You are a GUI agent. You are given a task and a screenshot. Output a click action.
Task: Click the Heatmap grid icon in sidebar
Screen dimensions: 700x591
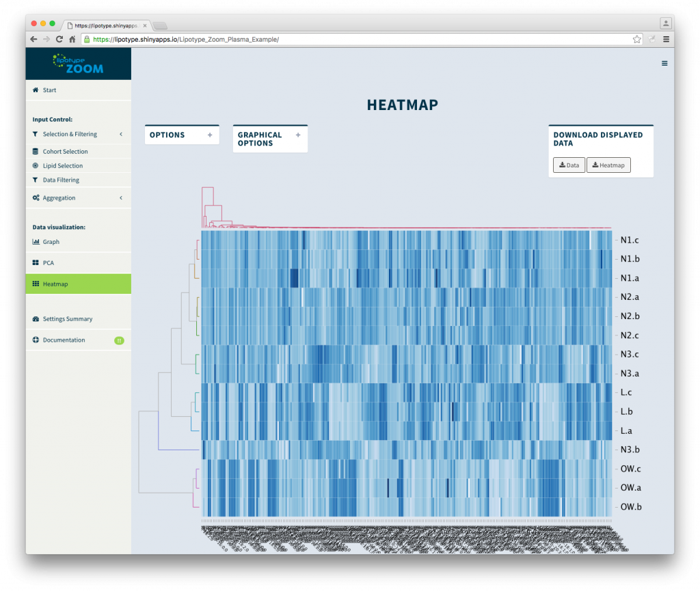coord(35,284)
